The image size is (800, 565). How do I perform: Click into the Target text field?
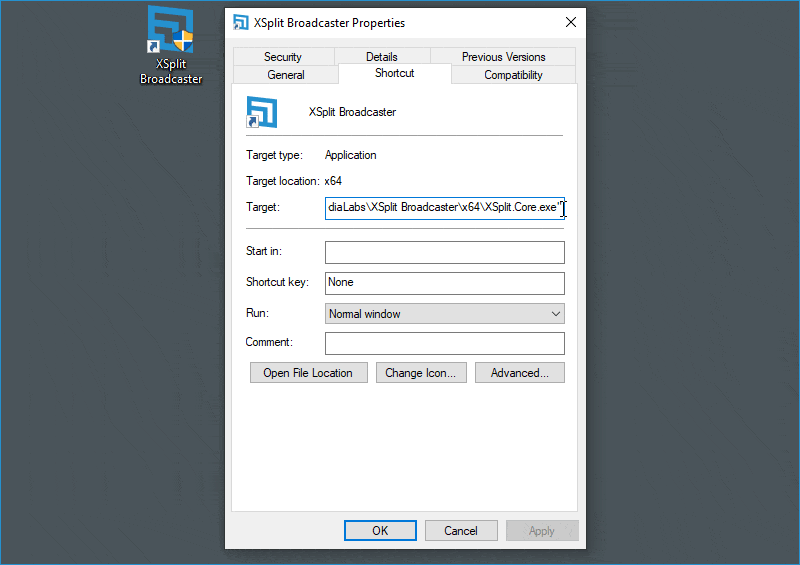pyautogui.click(x=444, y=208)
